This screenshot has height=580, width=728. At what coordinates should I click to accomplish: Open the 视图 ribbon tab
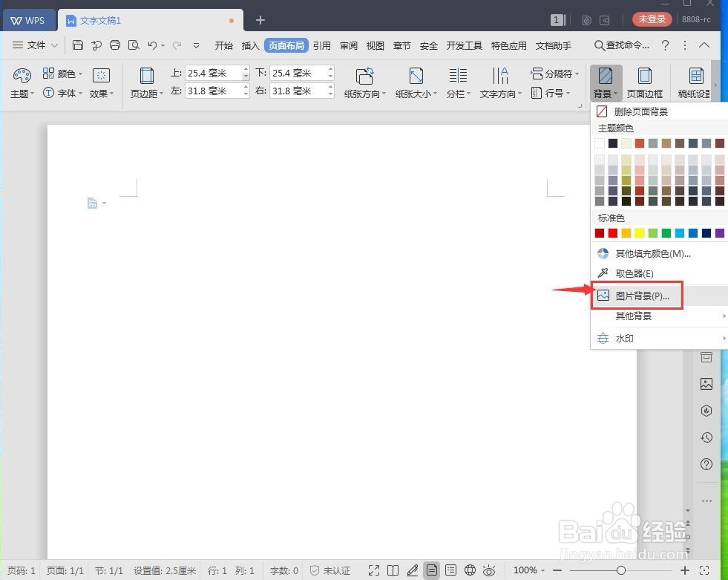click(376, 45)
